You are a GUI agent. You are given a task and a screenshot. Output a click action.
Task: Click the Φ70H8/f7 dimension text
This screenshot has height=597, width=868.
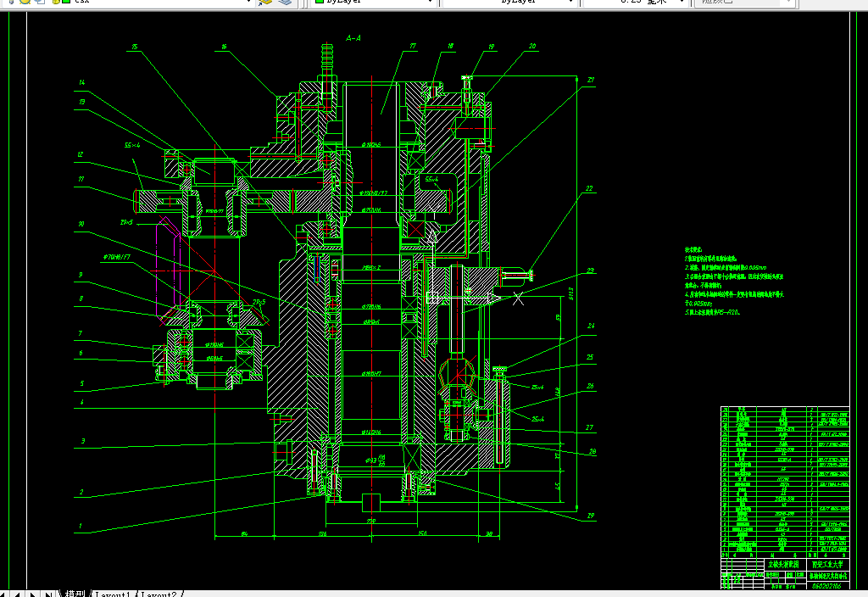click(117, 258)
